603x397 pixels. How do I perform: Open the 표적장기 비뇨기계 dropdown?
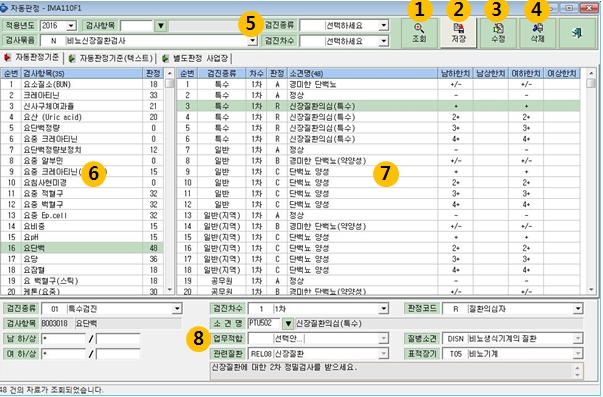click(x=578, y=354)
